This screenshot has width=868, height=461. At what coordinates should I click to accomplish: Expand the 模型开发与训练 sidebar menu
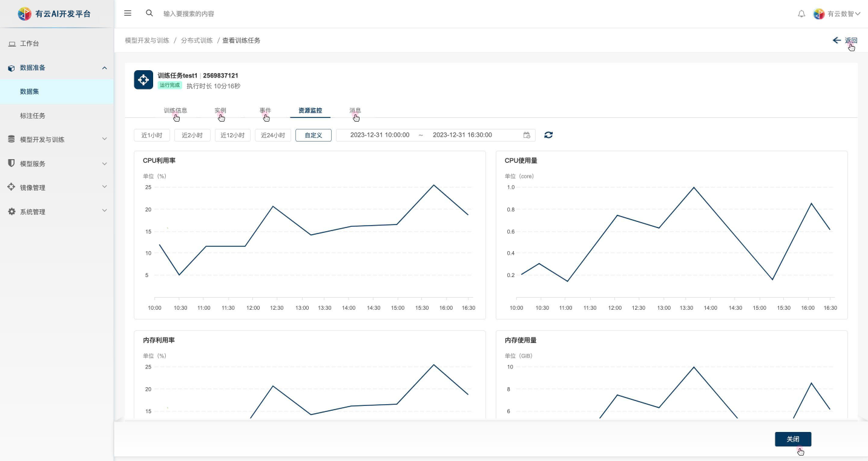pos(57,140)
